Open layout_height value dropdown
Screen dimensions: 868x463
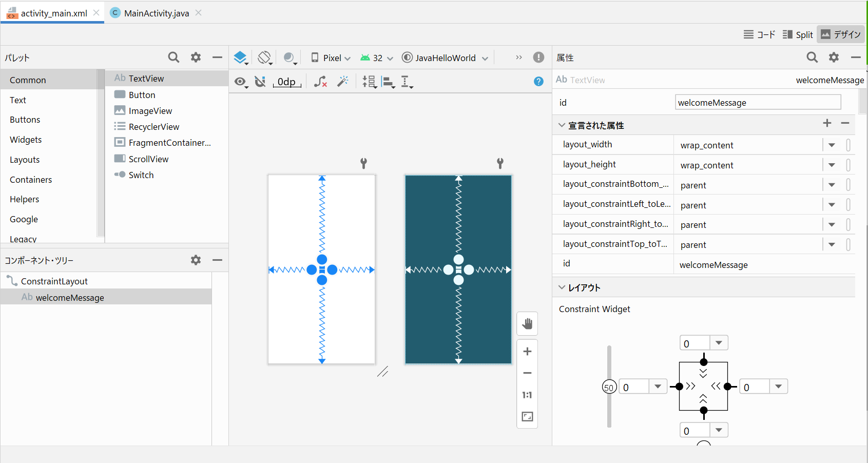tap(832, 165)
